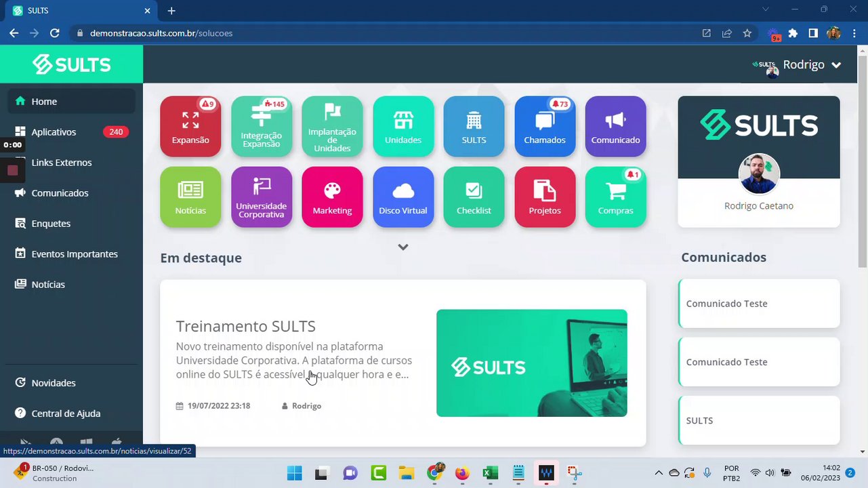
Task: Open Excel from the taskbar
Action: pyautogui.click(x=490, y=473)
